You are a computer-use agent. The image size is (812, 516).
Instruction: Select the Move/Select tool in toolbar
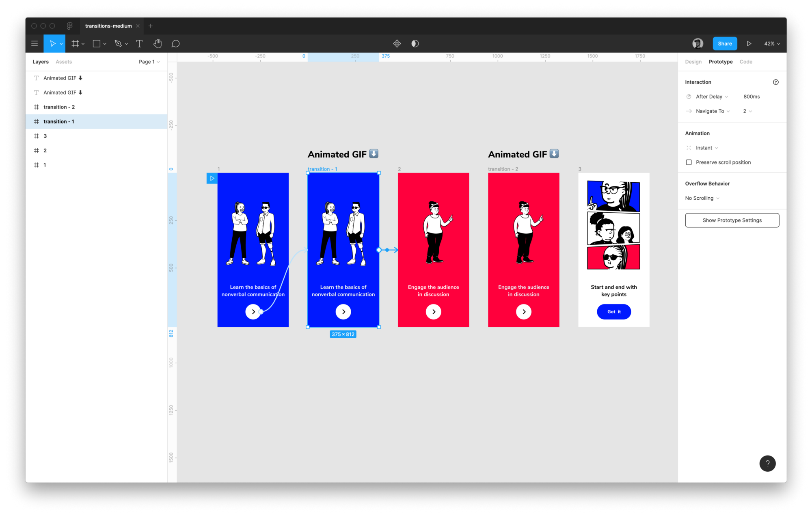coord(54,43)
